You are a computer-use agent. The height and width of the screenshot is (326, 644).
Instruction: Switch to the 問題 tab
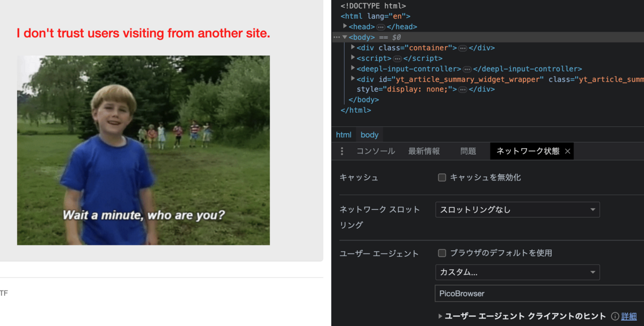pyautogui.click(x=468, y=151)
